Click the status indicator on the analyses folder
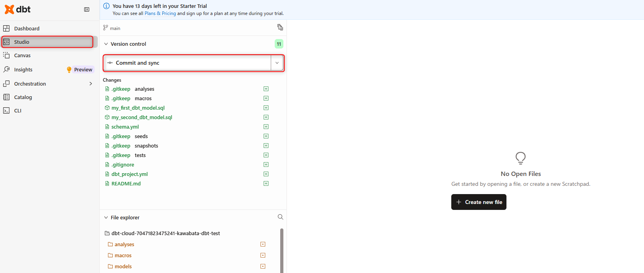Image resolution: width=644 pixels, height=273 pixels. pyautogui.click(x=263, y=244)
